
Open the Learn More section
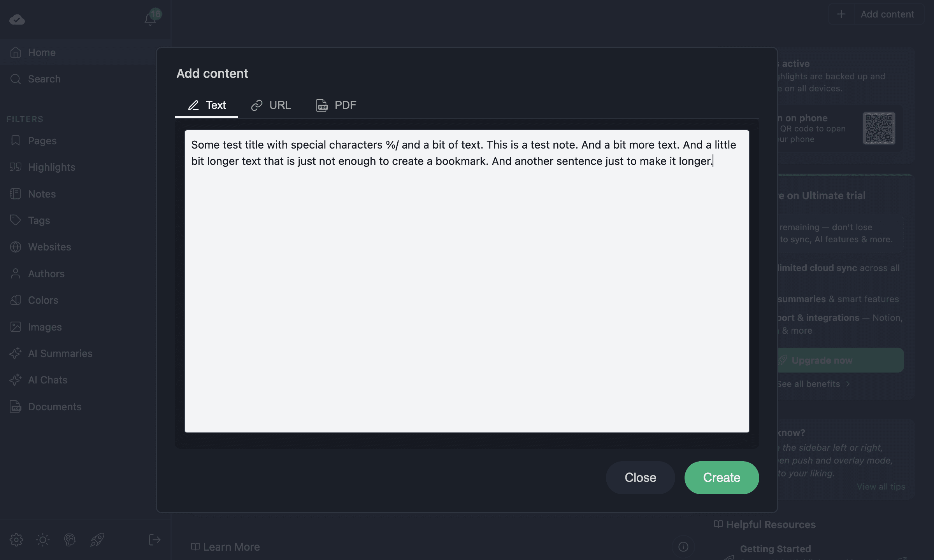point(225,547)
